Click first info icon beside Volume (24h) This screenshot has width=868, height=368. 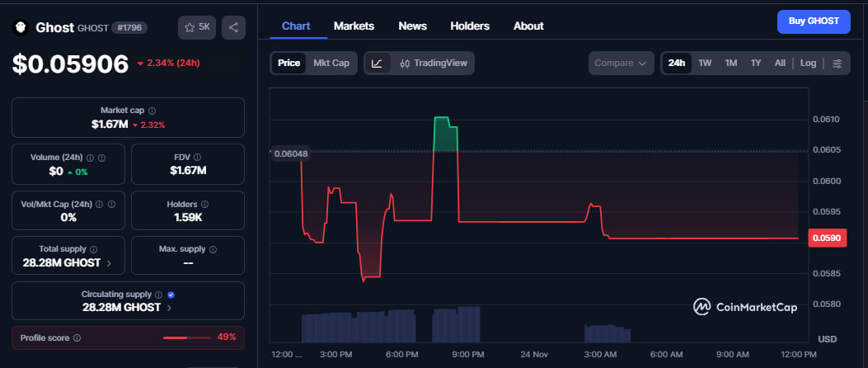click(90, 158)
